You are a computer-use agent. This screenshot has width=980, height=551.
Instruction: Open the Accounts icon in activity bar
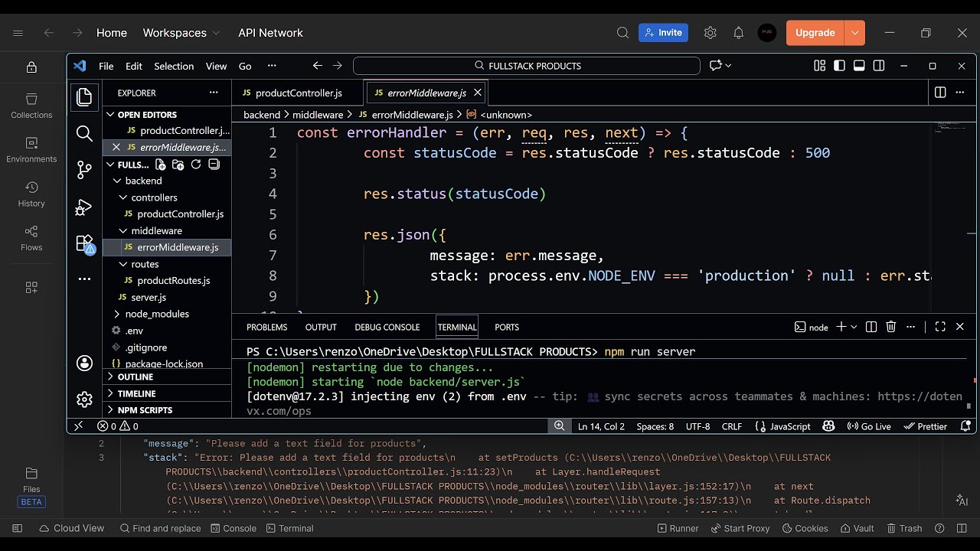tap(84, 363)
